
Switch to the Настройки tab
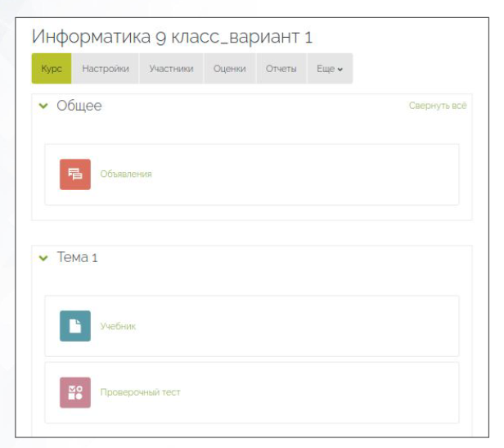[106, 70]
